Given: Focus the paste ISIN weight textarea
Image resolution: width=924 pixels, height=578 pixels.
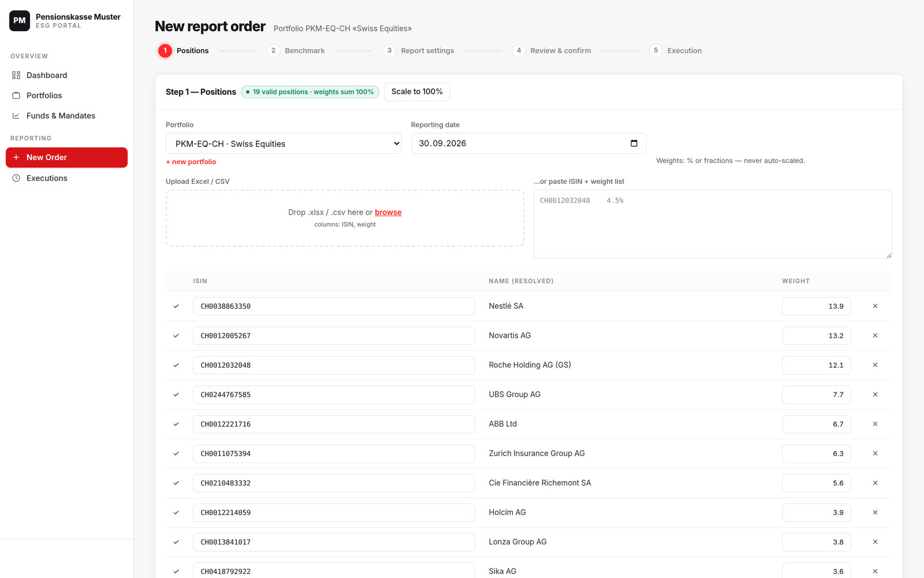Looking at the screenshot, I should pyautogui.click(x=713, y=224).
